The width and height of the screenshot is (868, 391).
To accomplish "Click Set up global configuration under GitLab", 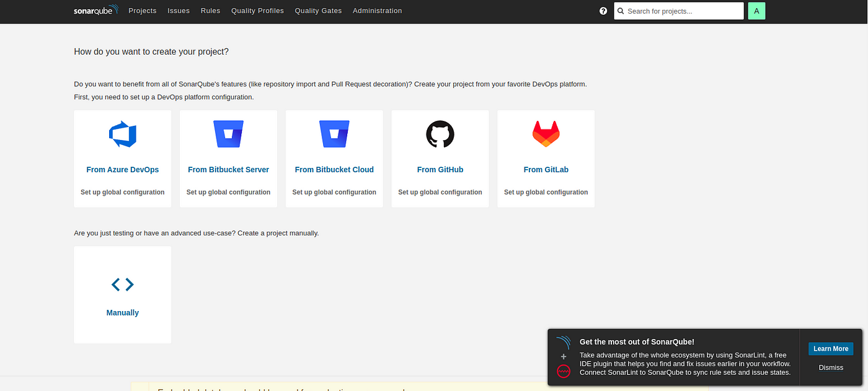I will [546, 192].
